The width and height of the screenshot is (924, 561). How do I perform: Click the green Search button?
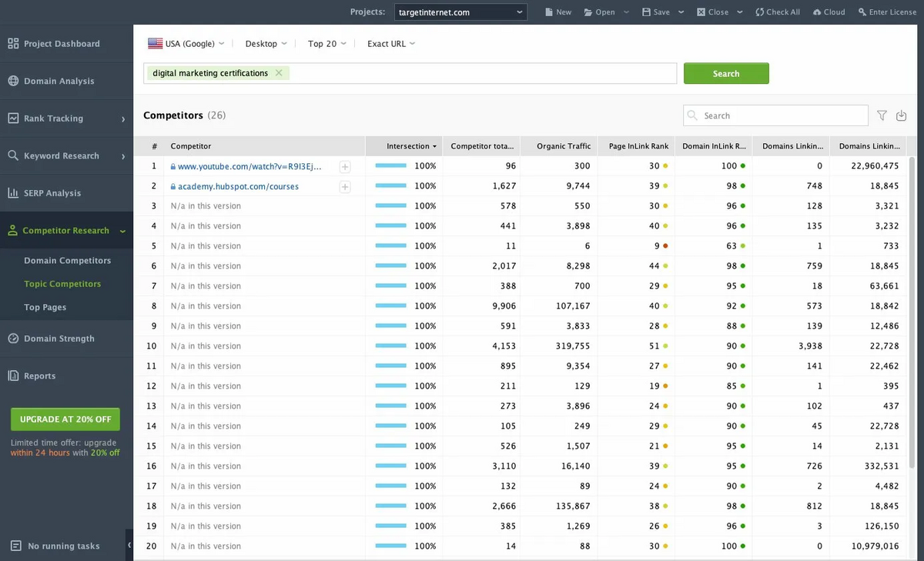pyautogui.click(x=726, y=73)
